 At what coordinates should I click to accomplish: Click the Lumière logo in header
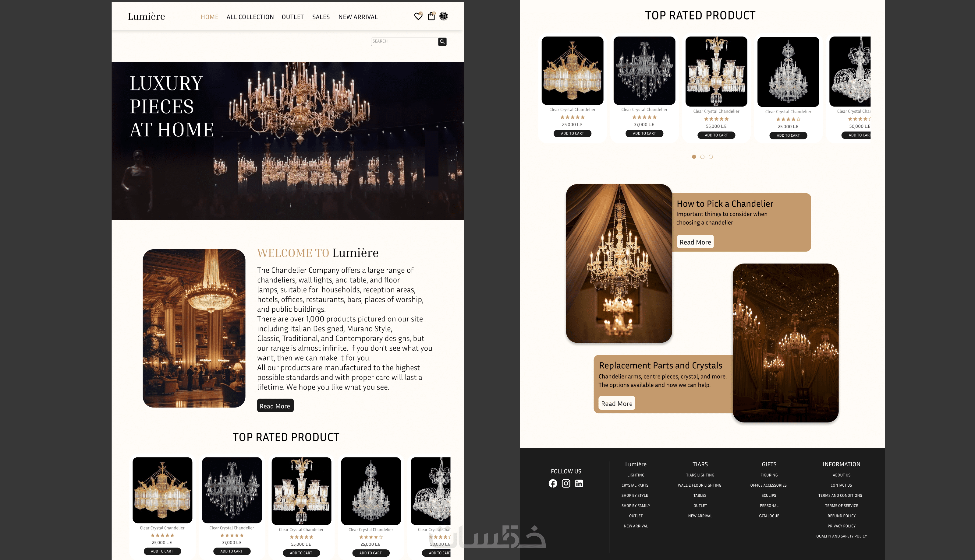pos(146,16)
